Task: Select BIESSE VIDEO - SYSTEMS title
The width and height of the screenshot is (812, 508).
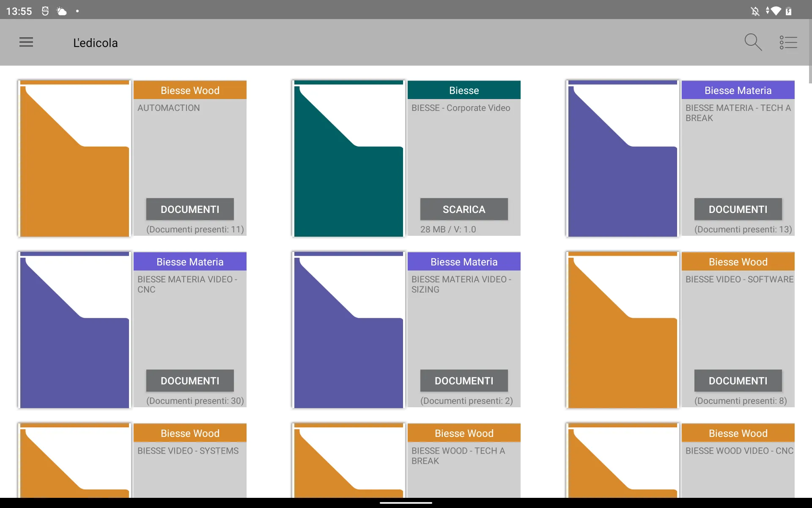Action: tap(188, 451)
